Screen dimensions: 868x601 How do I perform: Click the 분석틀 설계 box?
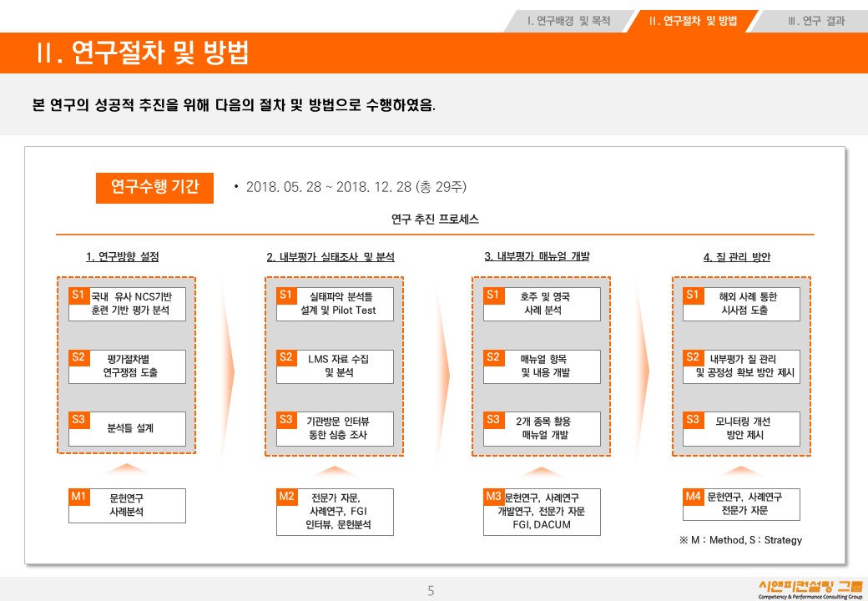tap(128, 429)
